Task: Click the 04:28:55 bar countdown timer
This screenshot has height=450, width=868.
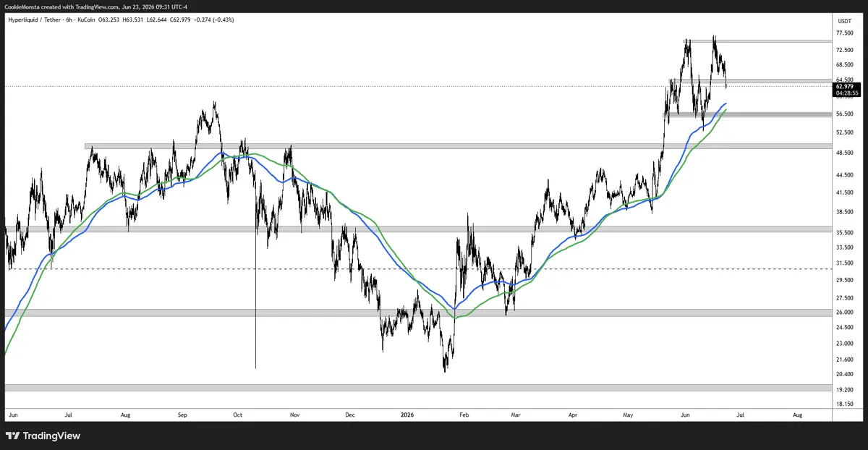Action: (x=846, y=93)
